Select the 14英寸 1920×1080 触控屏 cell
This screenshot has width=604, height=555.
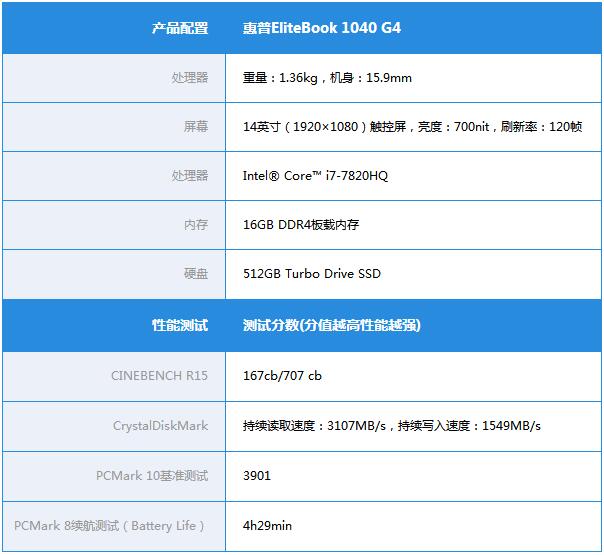(x=412, y=126)
